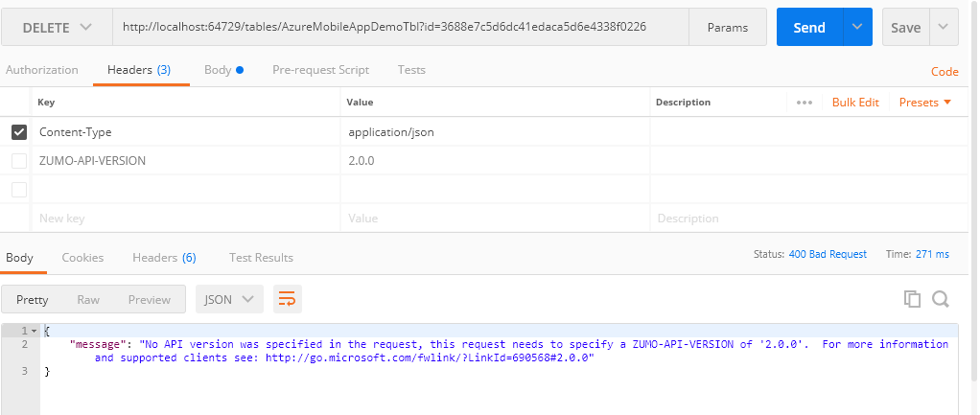Screen dimensions: 980x415
Task: Uncheck the Content-Type header checkbox
Action: [19, 132]
